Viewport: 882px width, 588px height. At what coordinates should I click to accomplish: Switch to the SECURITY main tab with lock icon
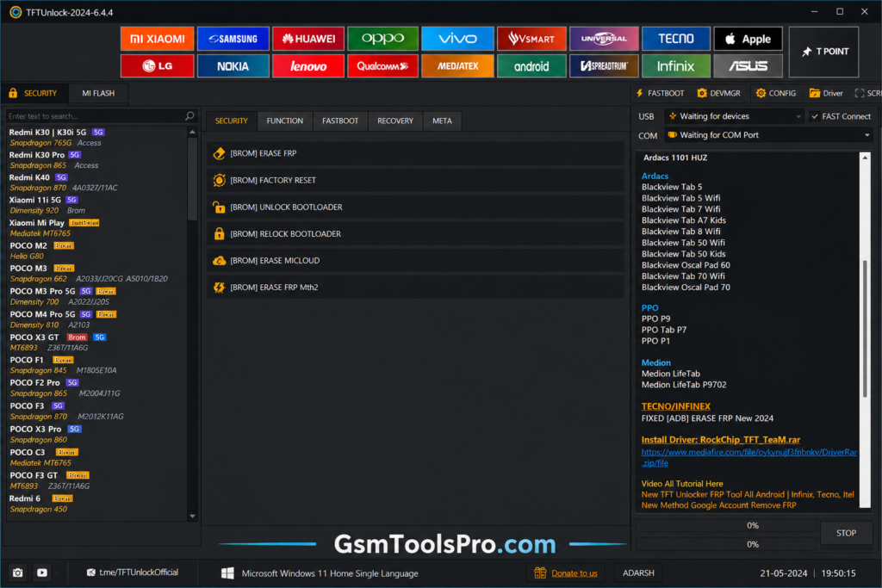coord(34,93)
